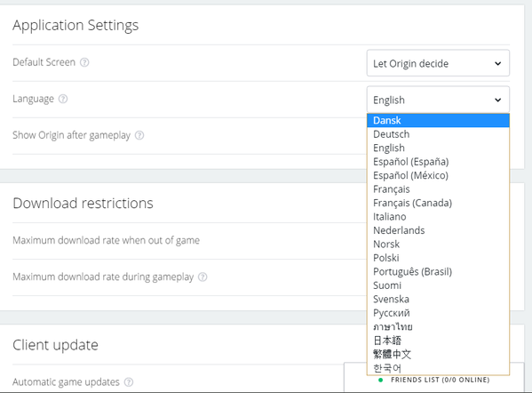Click help icon beside Language label

tap(63, 99)
